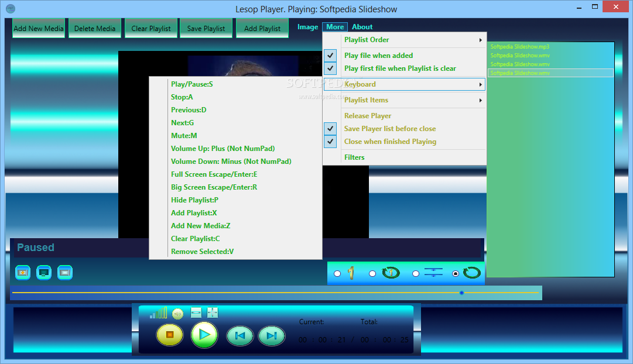Screen dimensions: 633x364
Task: Skip to the next track button
Action: coord(271,336)
